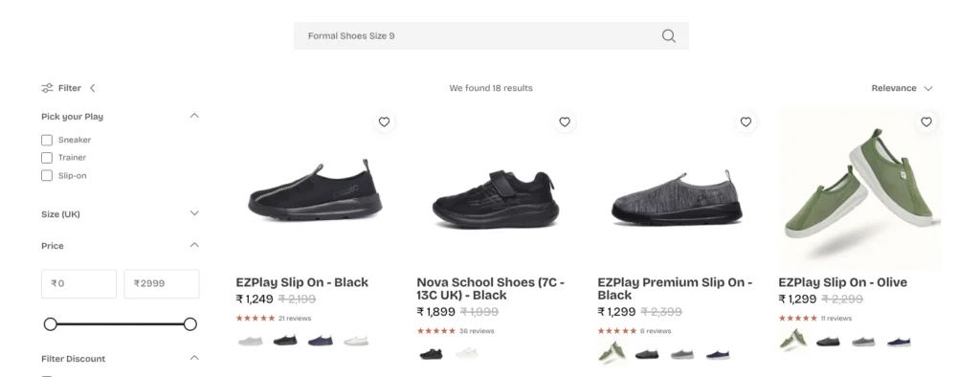This screenshot has width=980, height=377.
Task: Click the Filter sliders icon
Action: point(47,88)
